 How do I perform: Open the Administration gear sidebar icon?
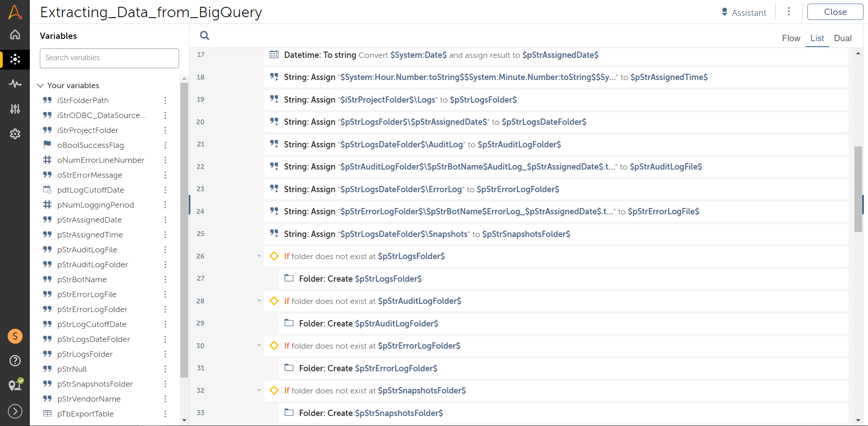coord(15,134)
